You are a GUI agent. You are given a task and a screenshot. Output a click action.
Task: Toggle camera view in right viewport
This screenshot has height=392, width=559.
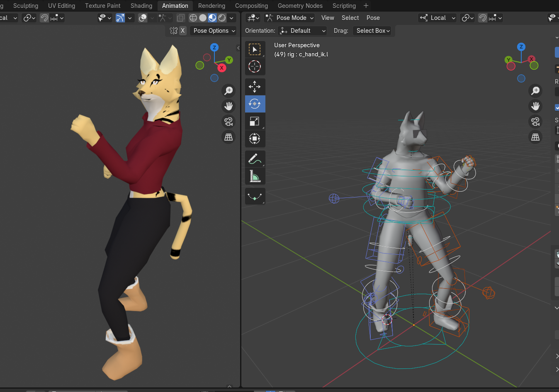pyautogui.click(x=535, y=122)
